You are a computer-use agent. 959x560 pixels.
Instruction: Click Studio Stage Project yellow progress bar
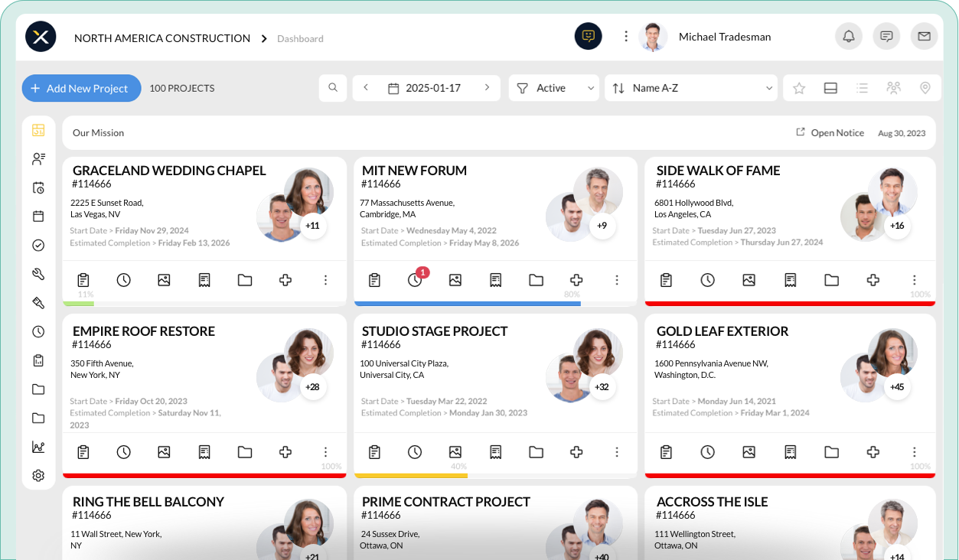point(411,476)
